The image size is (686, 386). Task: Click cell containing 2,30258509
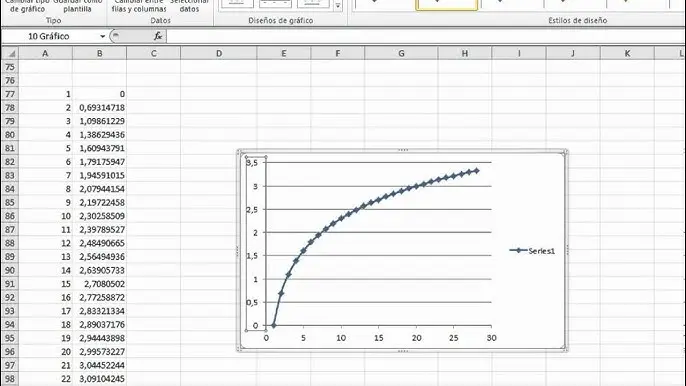click(99, 216)
